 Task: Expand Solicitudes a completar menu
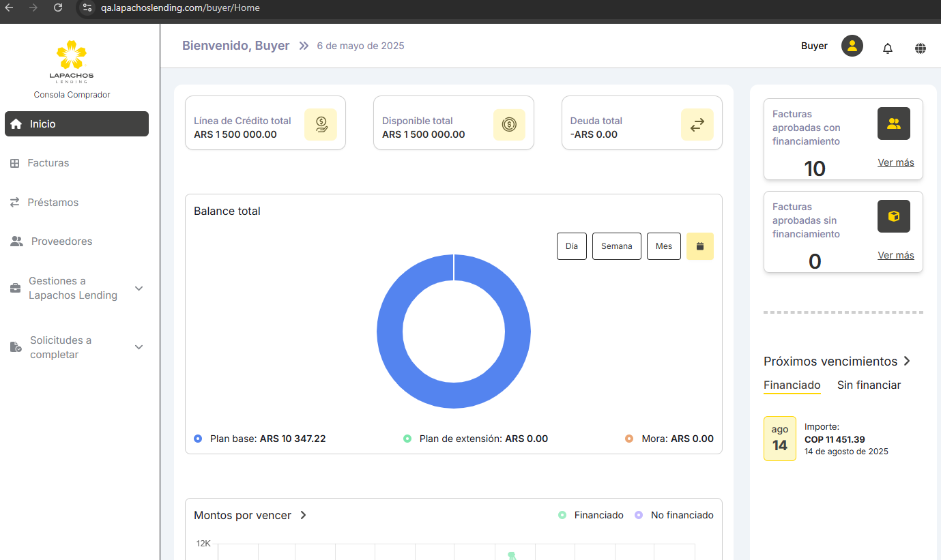point(139,347)
